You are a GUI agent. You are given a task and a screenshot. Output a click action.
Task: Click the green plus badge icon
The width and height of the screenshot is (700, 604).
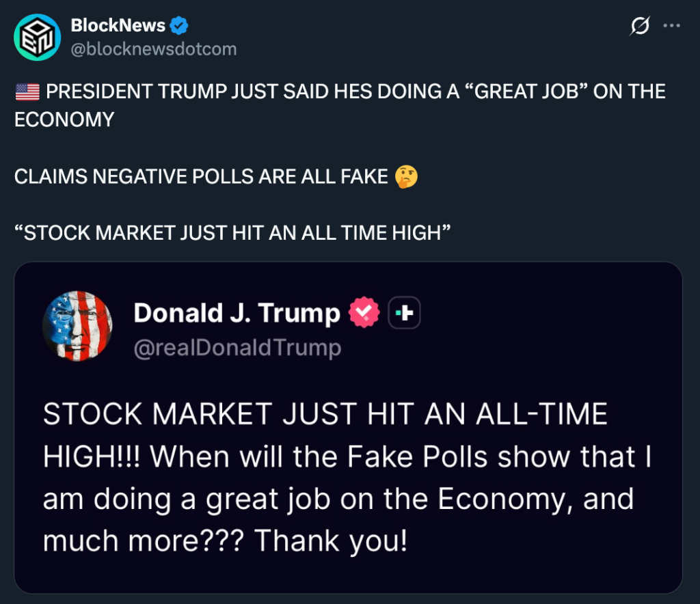pyautogui.click(x=404, y=313)
